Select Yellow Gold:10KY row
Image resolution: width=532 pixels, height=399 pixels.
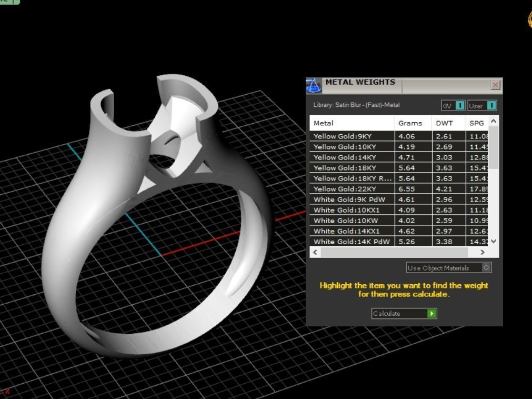click(399, 146)
